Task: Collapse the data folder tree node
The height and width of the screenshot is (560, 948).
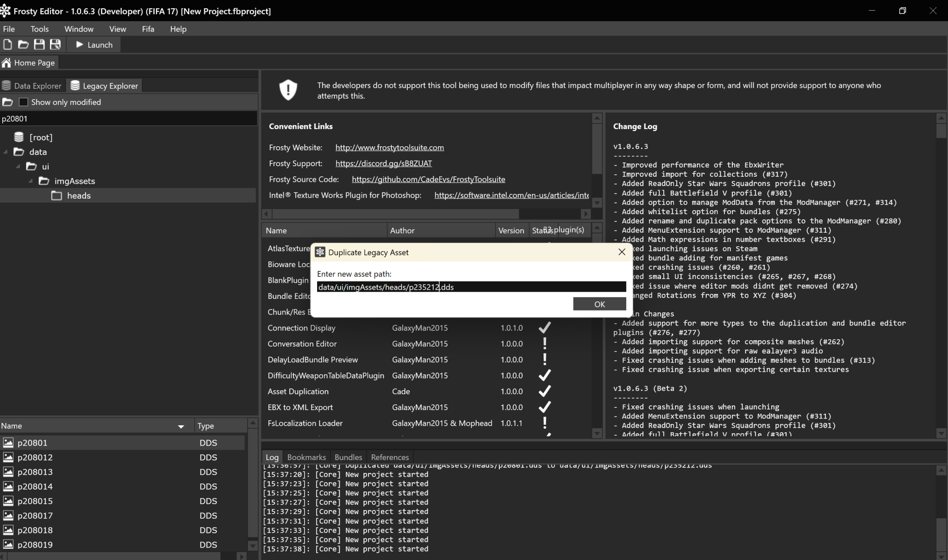Action: [x=6, y=152]
